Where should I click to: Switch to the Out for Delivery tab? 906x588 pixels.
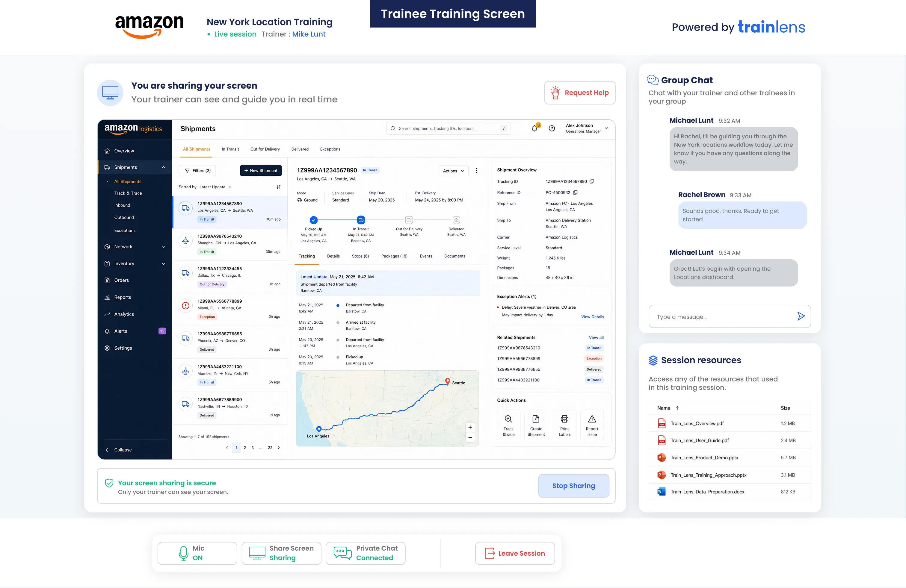pos(265,149)
